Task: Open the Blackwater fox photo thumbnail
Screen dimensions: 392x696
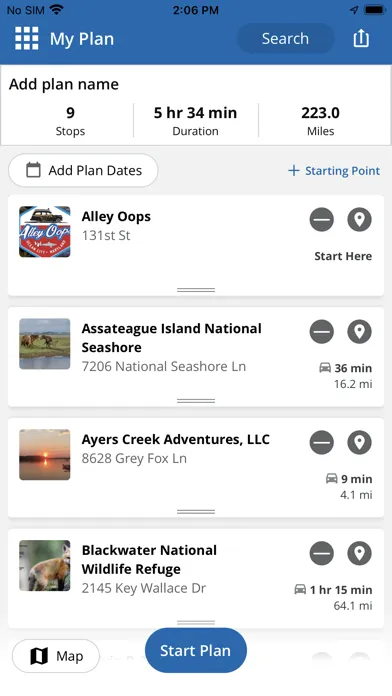Action: point(44,566)
